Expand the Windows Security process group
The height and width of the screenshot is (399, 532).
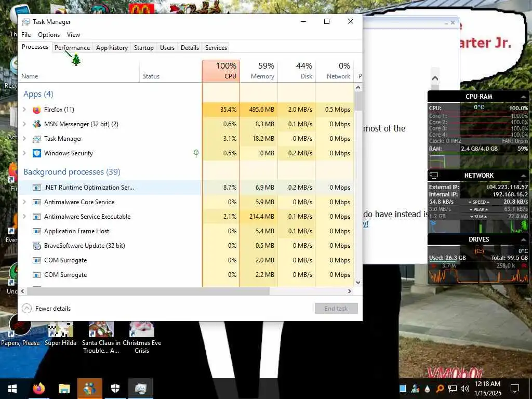[x=24, y=153]
